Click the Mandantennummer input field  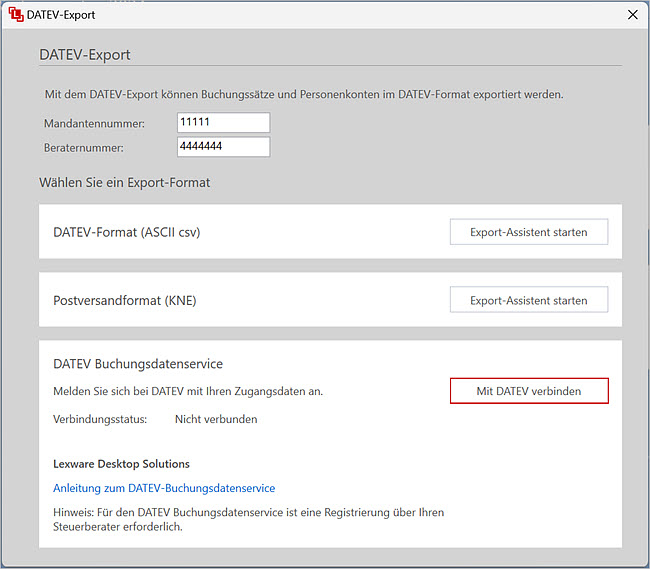[x=223, y=122]
